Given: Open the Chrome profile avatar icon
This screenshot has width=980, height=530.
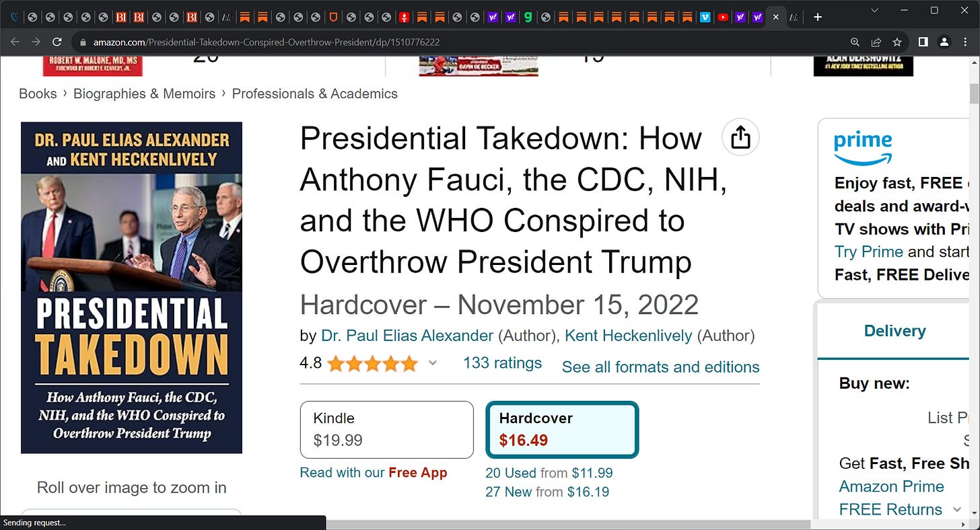Looking at the screenshot, I should click(x=944, y=42).
